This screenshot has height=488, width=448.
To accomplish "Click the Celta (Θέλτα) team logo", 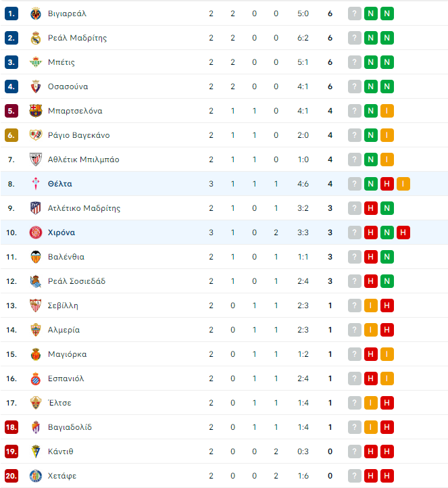I will tap(36, 184).
